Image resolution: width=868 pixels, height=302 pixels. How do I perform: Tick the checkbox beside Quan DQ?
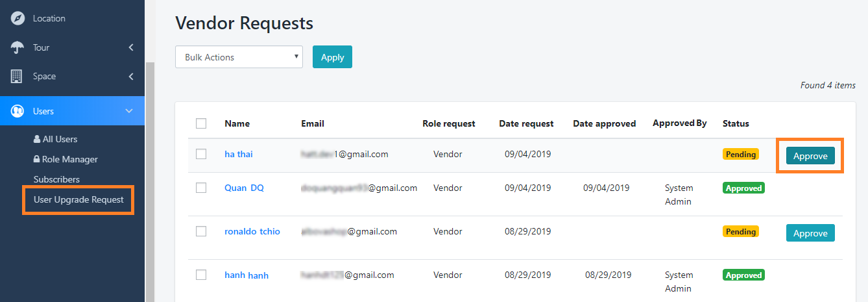point(201,188)
